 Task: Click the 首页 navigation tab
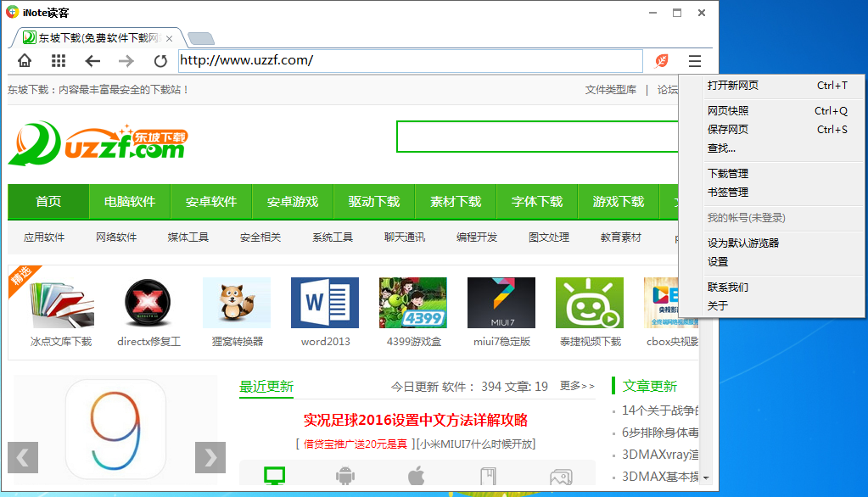tap(48, 202)
